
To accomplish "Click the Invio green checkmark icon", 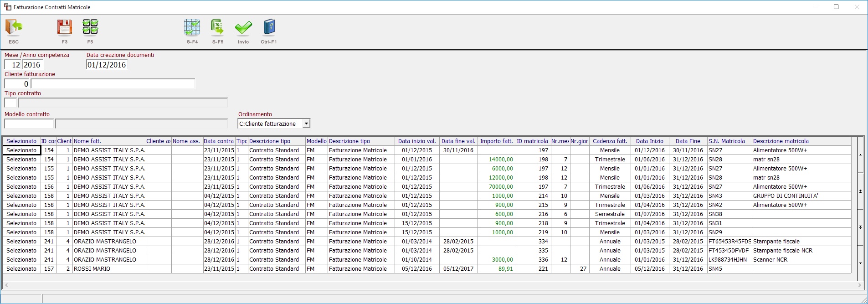I will click(243, 28).
